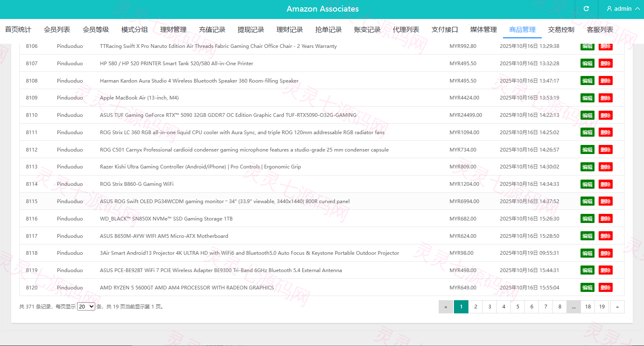Click next page arrow »

pos(617,307)
